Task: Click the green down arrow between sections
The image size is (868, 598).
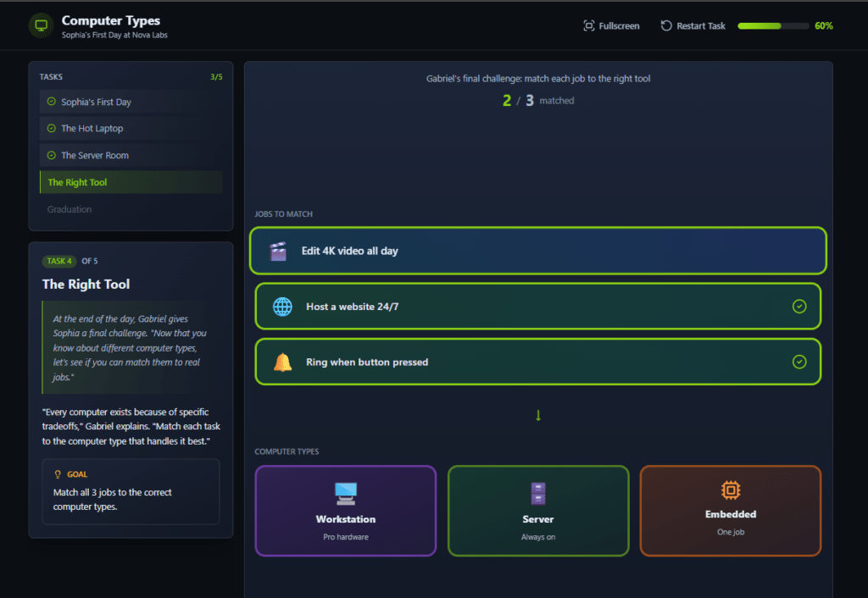Action: point(538,415)
